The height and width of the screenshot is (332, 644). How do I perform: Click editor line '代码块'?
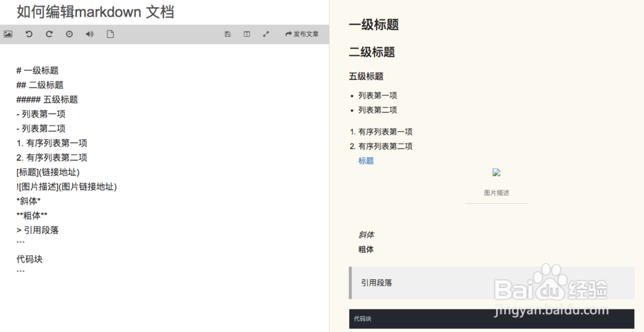click(30, 259)
